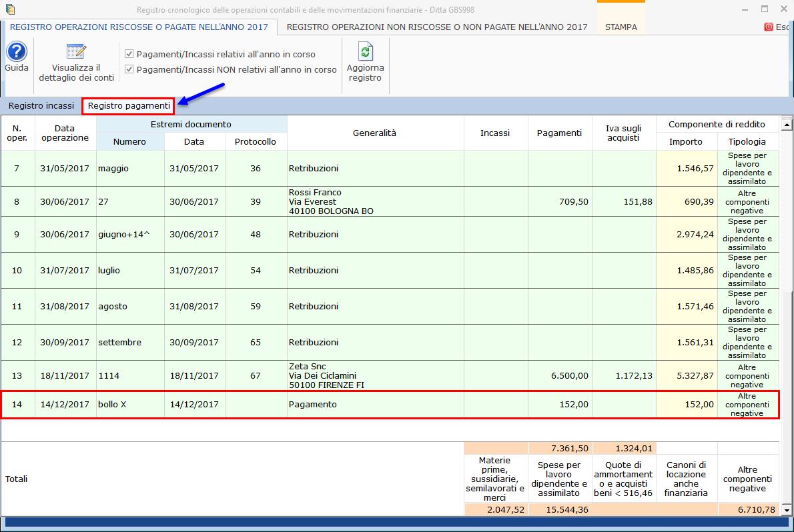The width and height of the screenshot is (794, 532).
Task: Click the 14/12/2017 operation date in row 14
Action: point(65,405)
